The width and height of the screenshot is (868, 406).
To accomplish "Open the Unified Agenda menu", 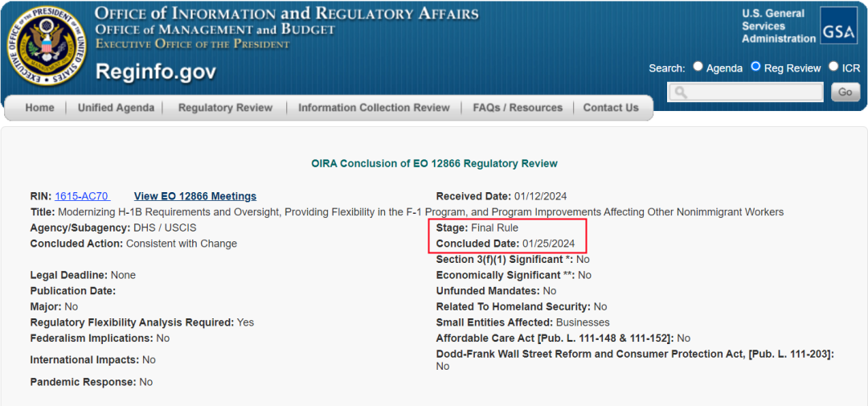I will click(117, 108).
